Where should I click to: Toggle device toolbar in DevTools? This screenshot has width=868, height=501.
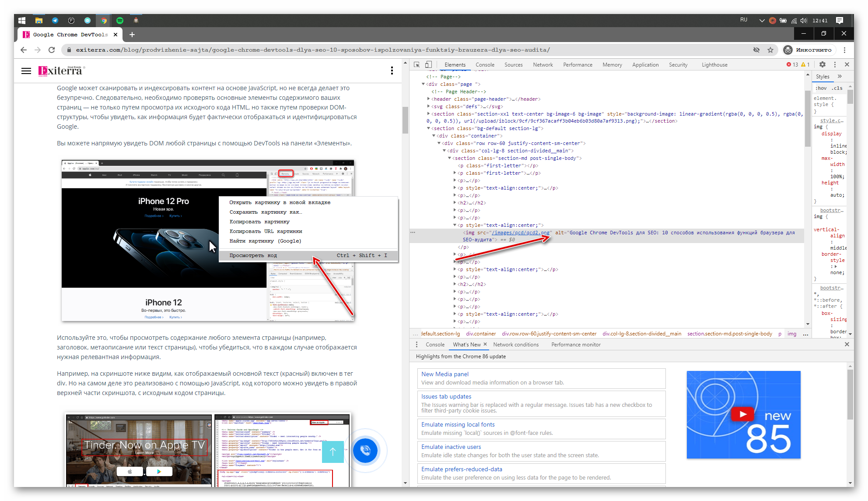[x=428, y=64]
